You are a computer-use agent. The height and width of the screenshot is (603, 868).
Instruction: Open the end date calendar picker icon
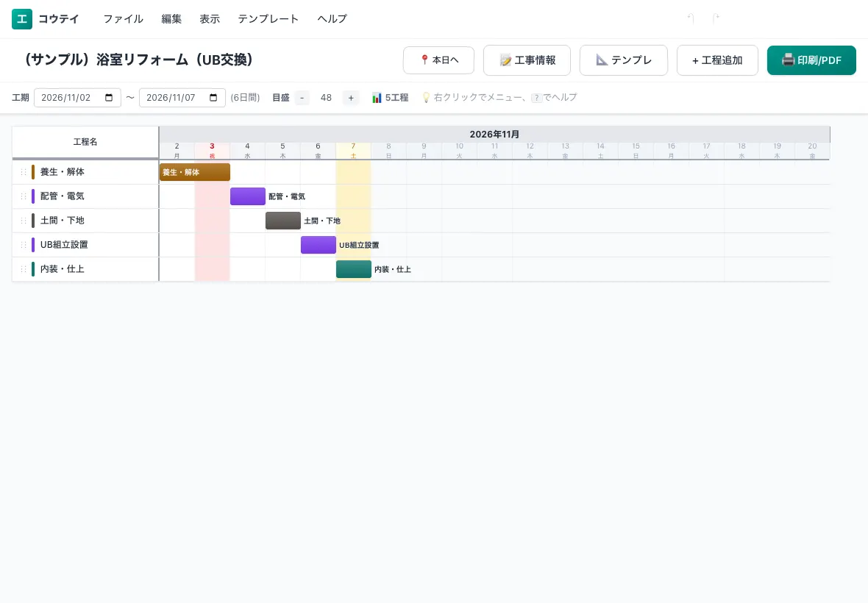click(x=213, y=97)
